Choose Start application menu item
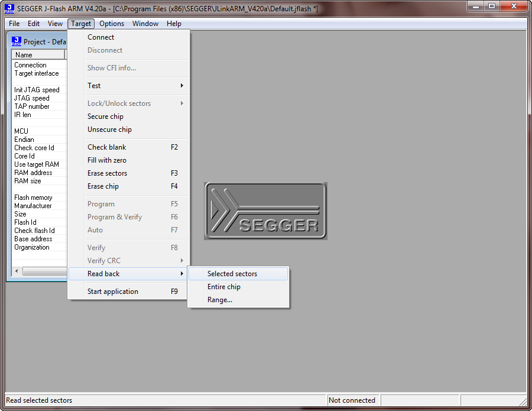Viewport: 532px width, 411px height. tap(113, 292)
